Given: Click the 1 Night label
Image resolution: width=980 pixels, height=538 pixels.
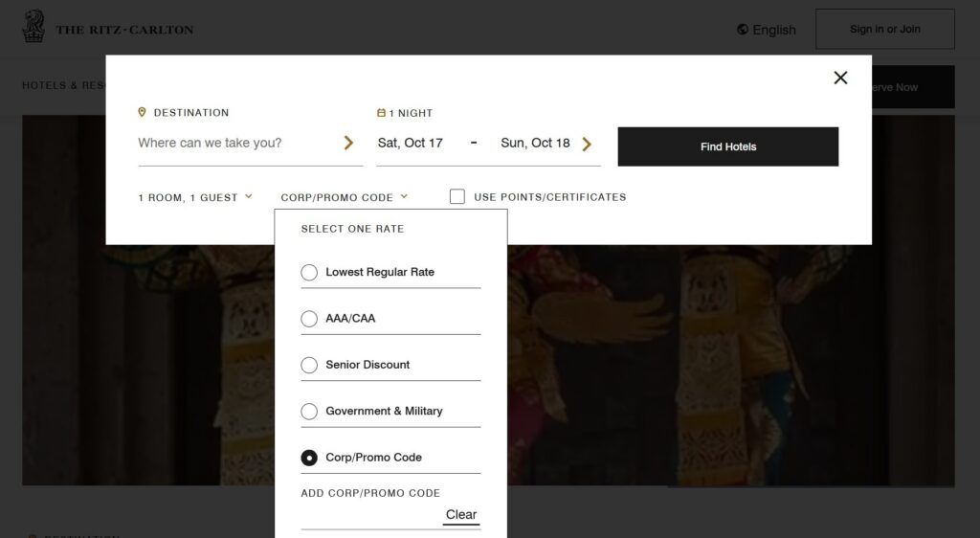Looking at the screenshot, I should [411, 113].
